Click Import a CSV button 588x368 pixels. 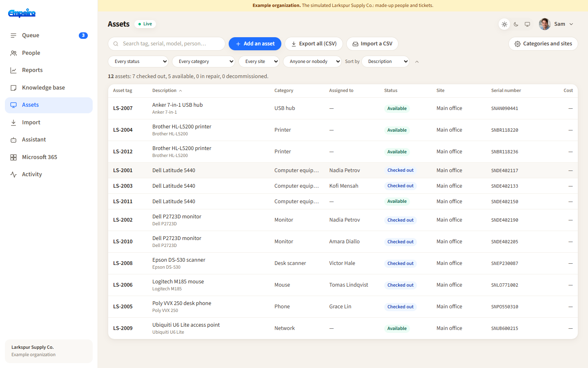pyautogui.click(x=372, y=44)
